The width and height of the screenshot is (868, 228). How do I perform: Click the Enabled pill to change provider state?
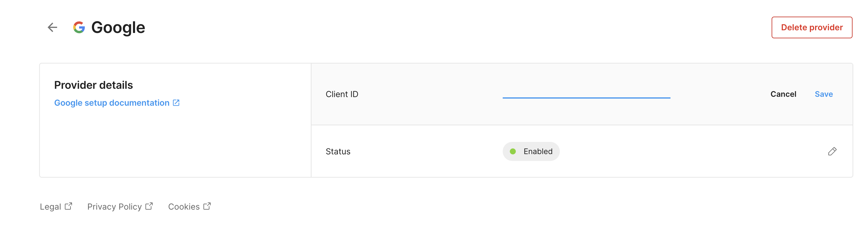point(531,151)
